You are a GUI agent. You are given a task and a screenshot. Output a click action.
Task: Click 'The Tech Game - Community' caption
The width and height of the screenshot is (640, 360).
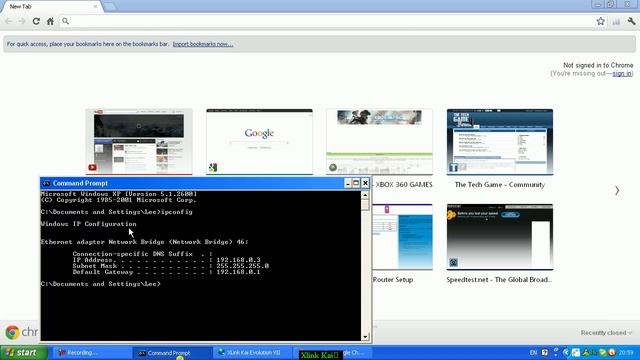[x=500, y=184]
